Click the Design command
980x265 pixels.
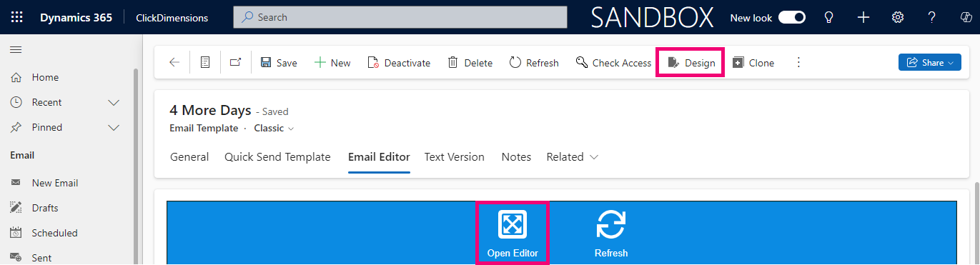coord(691,63)
